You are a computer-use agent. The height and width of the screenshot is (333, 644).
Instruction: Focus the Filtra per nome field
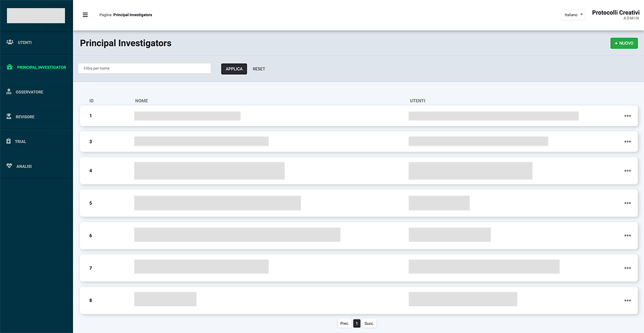[144, 68]
